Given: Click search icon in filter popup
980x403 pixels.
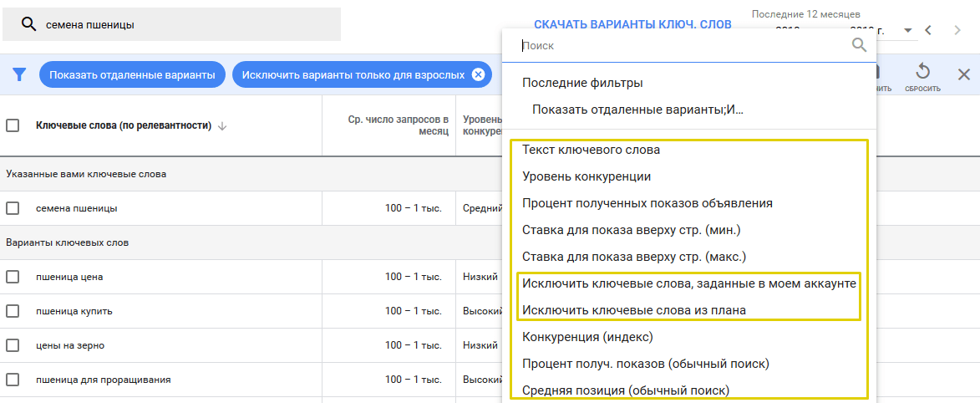Looking at the screenshot, I should (x=859, y=45).
